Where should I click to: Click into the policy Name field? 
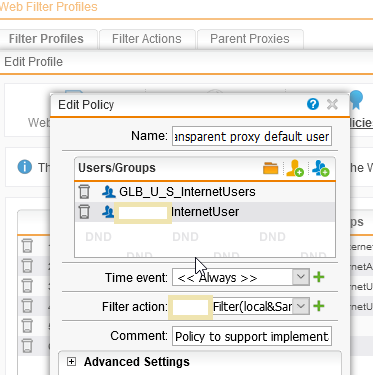point(252,136)
